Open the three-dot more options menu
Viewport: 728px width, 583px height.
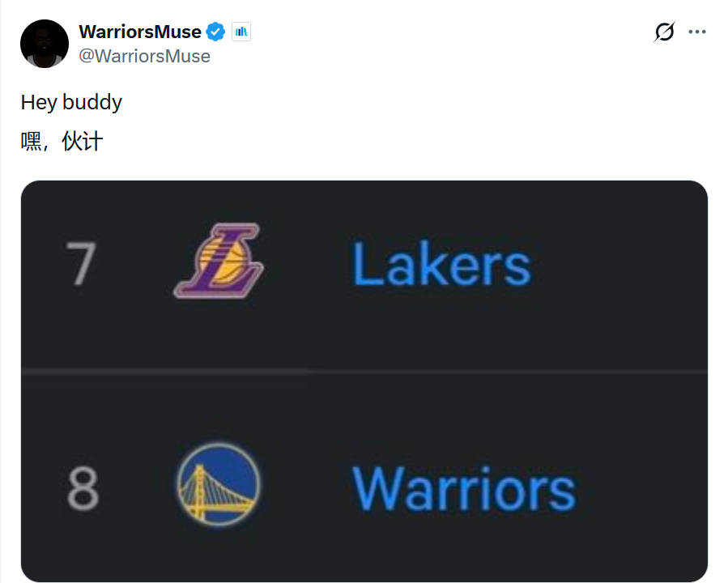click(697, 32)
